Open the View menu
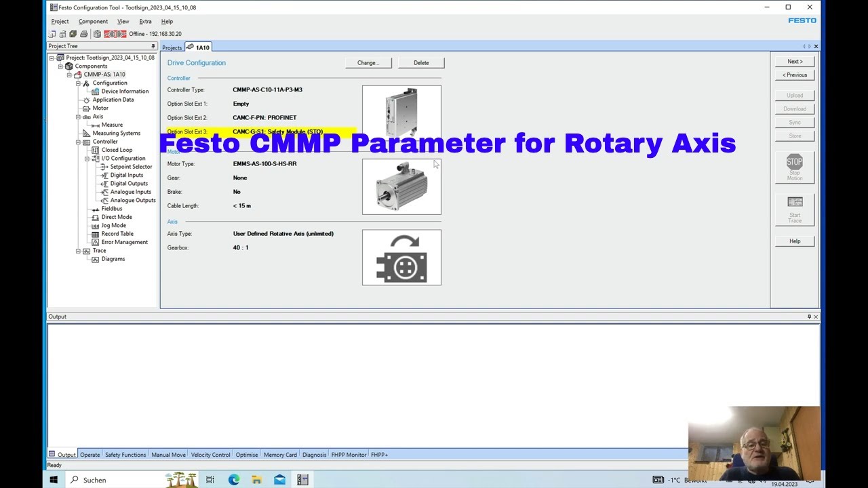This screenshot has width=868, height=488. (x=123, y=22)
